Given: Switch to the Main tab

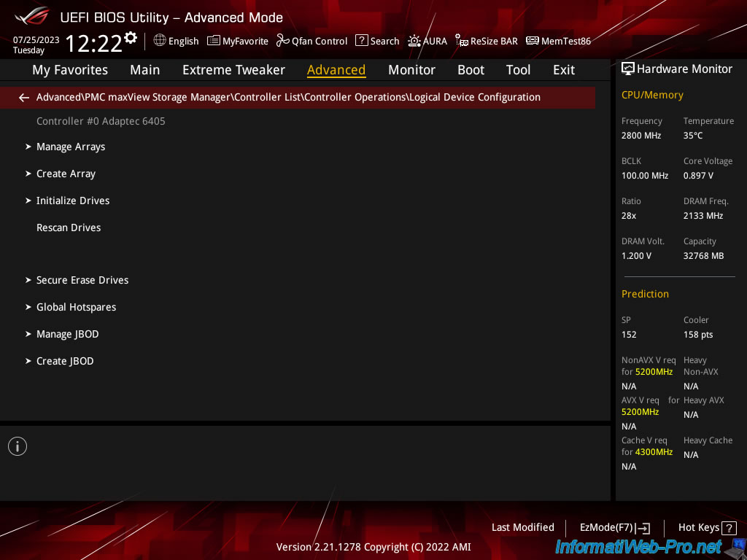Looking at the screenshot, I should pyautogui.click(x=145, y=70).
